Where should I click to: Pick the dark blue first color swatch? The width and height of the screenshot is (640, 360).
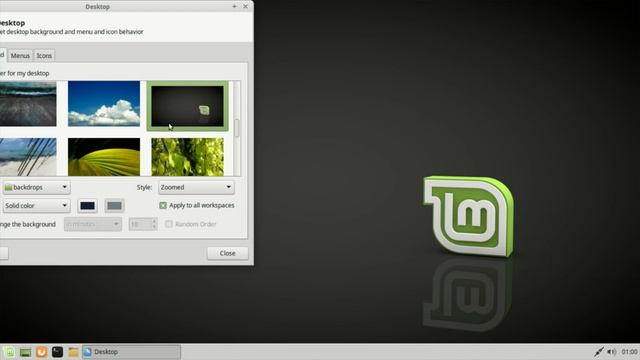point(87,206)
